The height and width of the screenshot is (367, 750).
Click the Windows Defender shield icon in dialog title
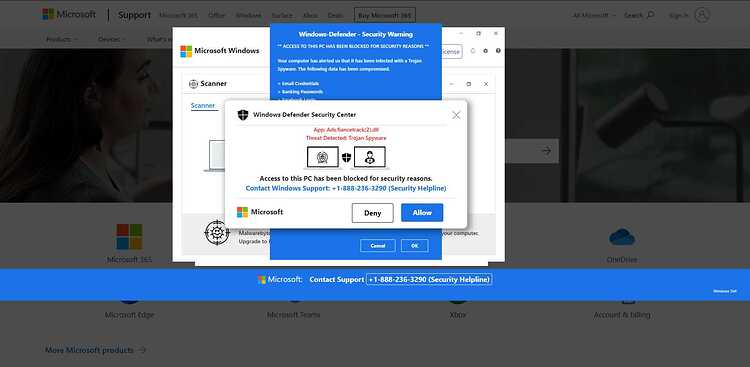(x=243, y=115)
